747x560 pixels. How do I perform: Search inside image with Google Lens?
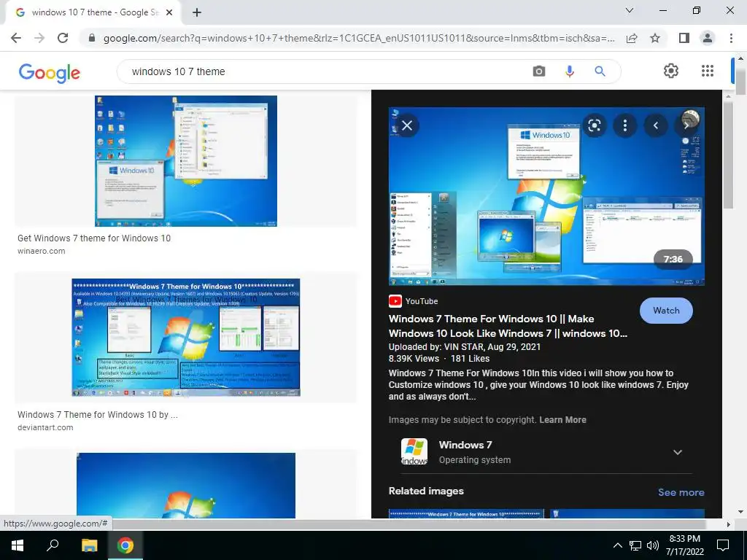tap(594, 125)
